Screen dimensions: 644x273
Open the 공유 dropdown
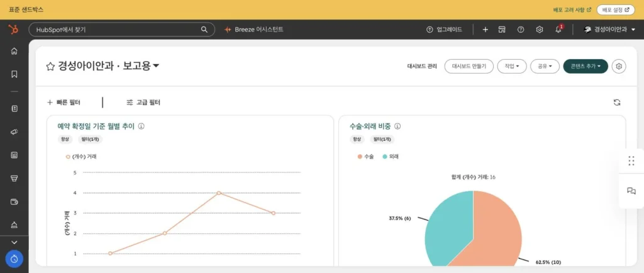(545, 66)
